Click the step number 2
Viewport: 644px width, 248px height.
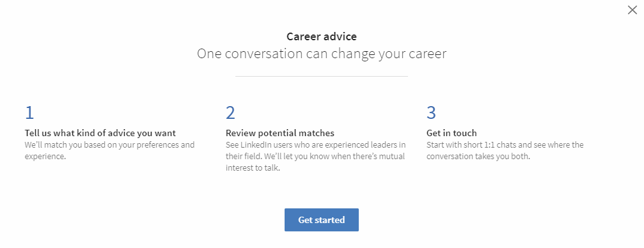pyautogui.click(x=230, y=112)
